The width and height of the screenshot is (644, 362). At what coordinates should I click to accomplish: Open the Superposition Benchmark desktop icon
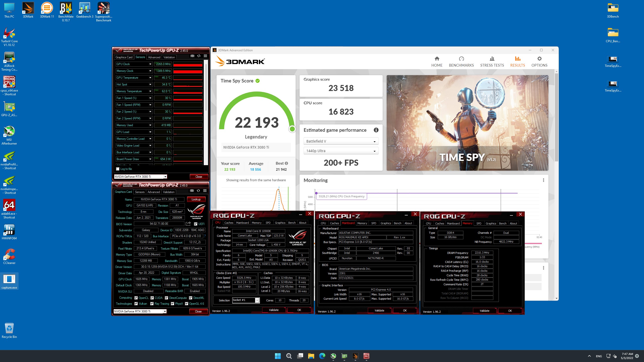[103, 12]
